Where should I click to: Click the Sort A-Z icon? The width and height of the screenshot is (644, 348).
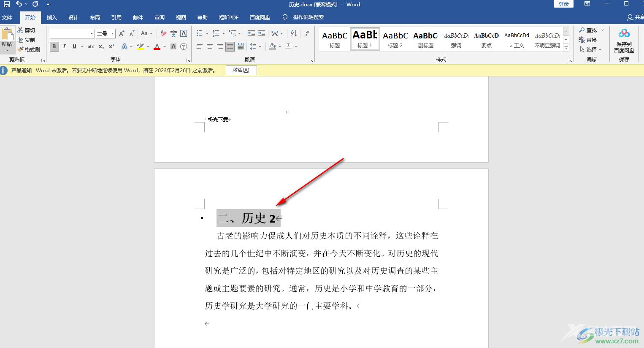pyautogui.click(x=294, y=33)
